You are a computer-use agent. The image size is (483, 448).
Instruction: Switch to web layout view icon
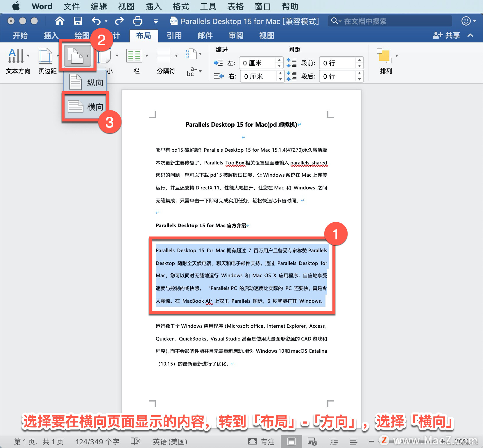pyautogui.click(x=312, y=442)
